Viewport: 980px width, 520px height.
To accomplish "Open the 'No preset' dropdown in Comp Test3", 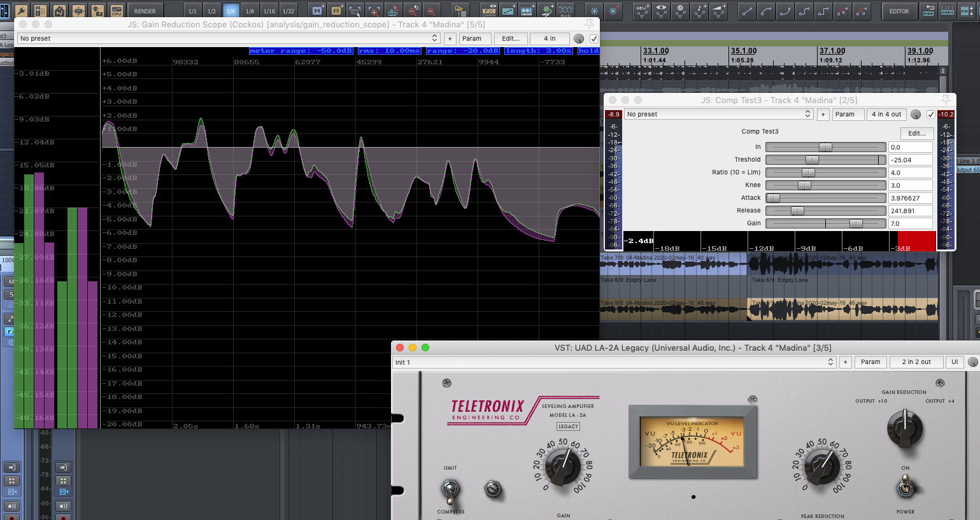I will 719,115.
